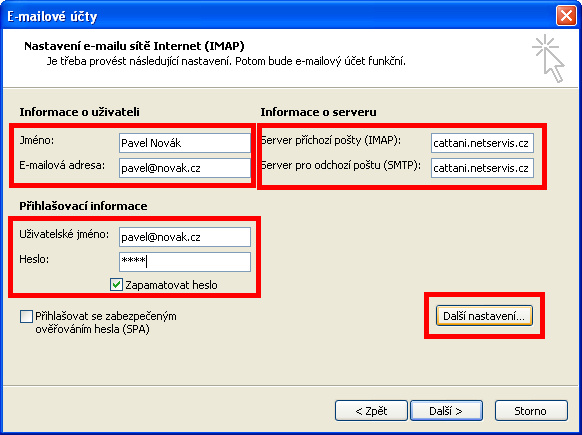Click the IMAP incoming server text box
Viewport: 582px width, 435px height.
click(482, 143)
